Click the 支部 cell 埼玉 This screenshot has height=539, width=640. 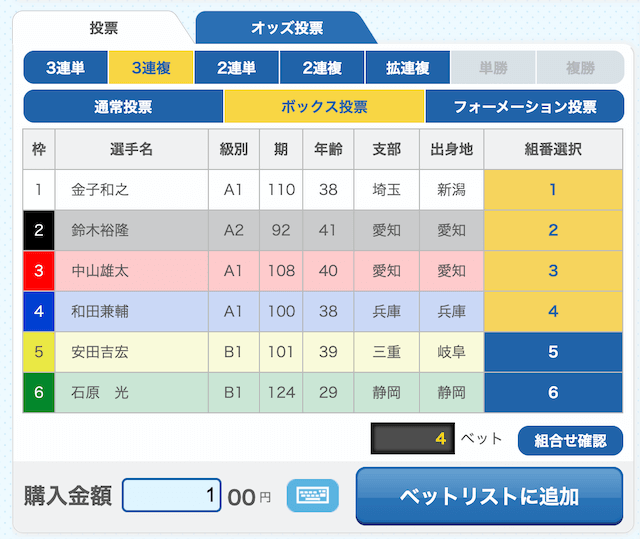coord(387,190)
